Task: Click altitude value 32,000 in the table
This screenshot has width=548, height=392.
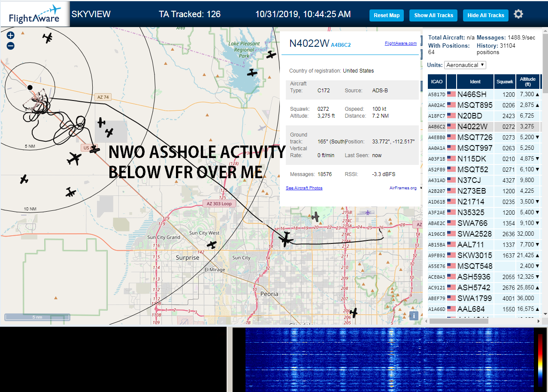Action: [526, 234]
